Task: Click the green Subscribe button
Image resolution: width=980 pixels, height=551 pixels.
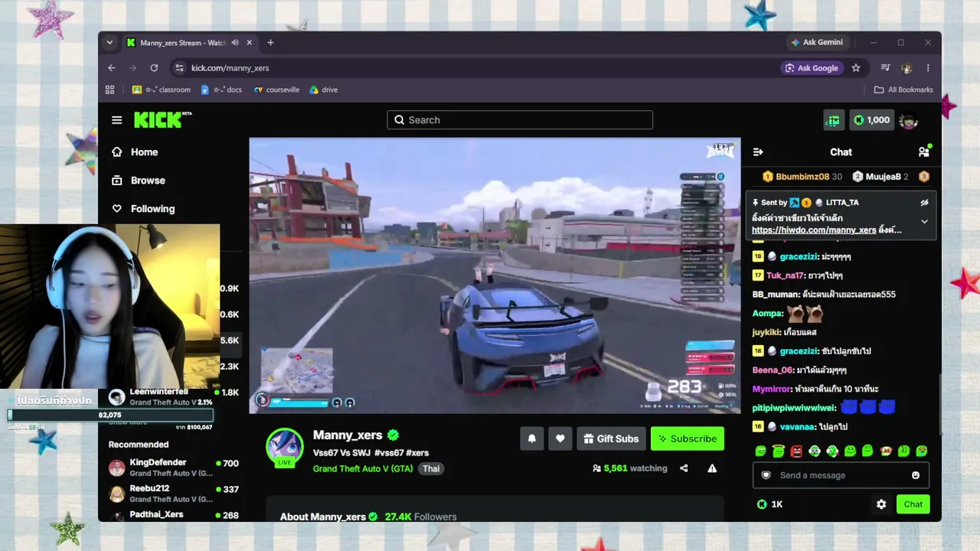Action: tap(688, 439)
